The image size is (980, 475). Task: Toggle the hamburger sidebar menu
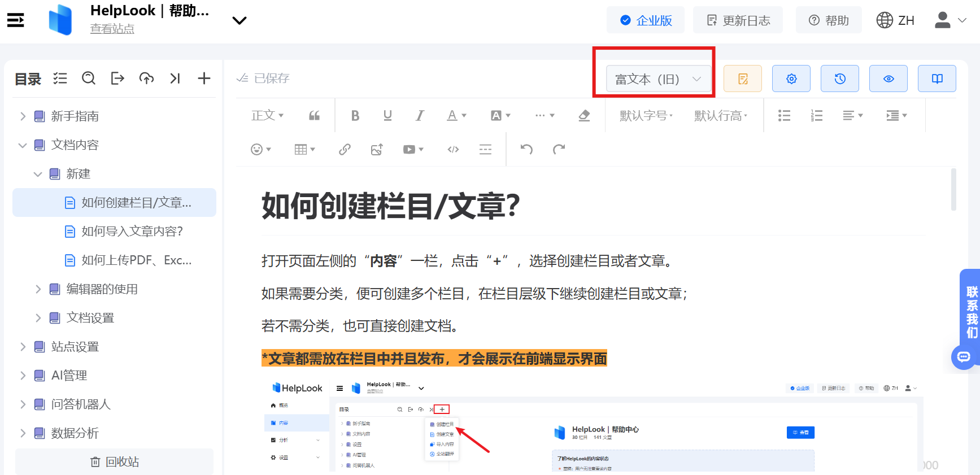(x=16, y=20)
